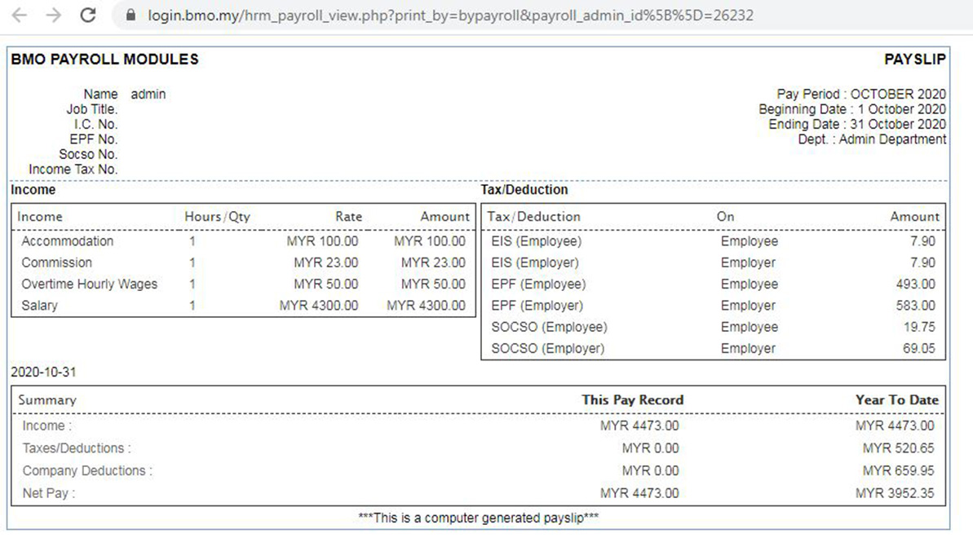973x560 pixels.
Task: Click the Overtime rate MYR 50.00
Action: click(325, 284)
